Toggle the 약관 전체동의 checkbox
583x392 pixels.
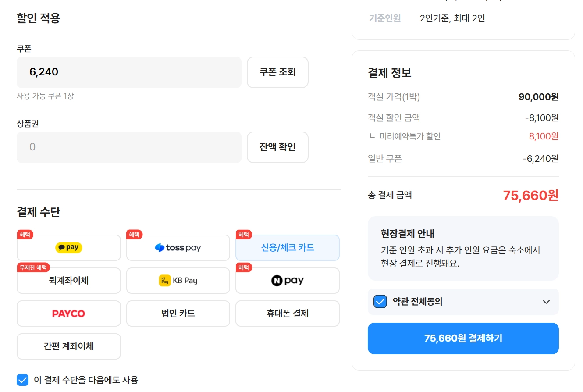point(380,302)
